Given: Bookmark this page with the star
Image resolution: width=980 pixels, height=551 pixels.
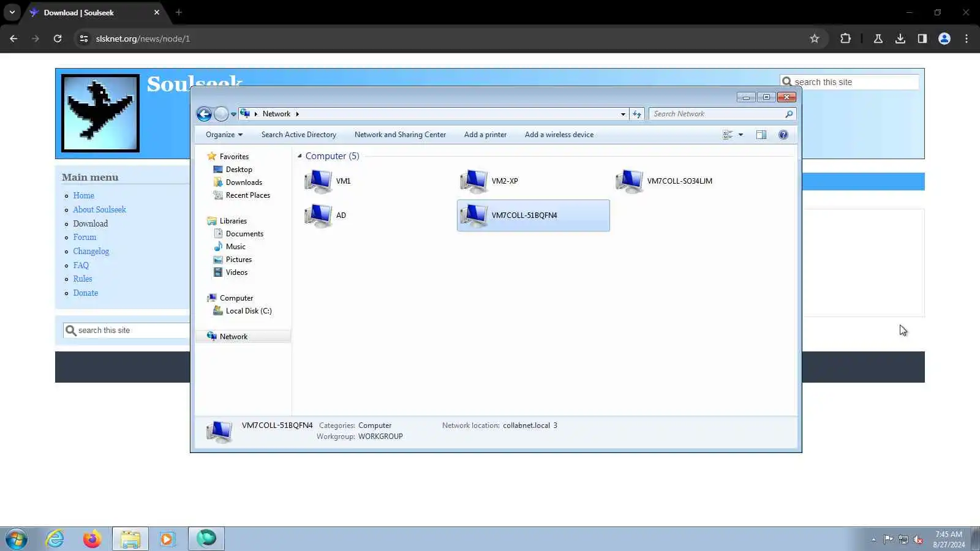Looking at the screenshot, I should click(815, 39).
